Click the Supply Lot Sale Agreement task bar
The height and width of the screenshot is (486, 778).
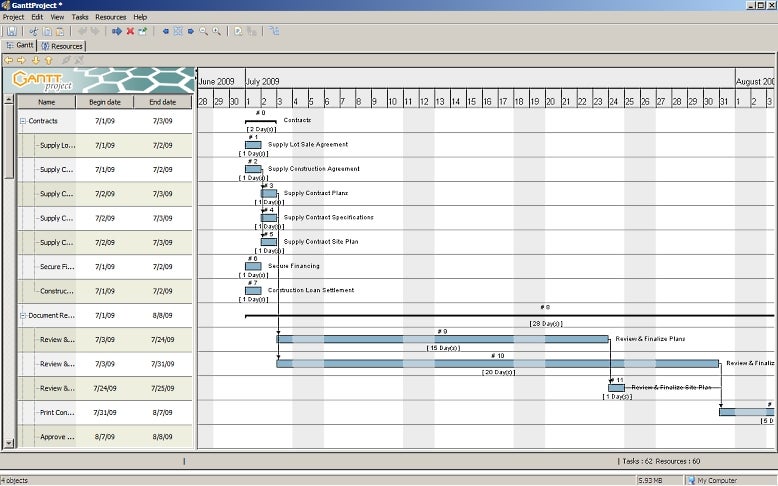[253, 145]
